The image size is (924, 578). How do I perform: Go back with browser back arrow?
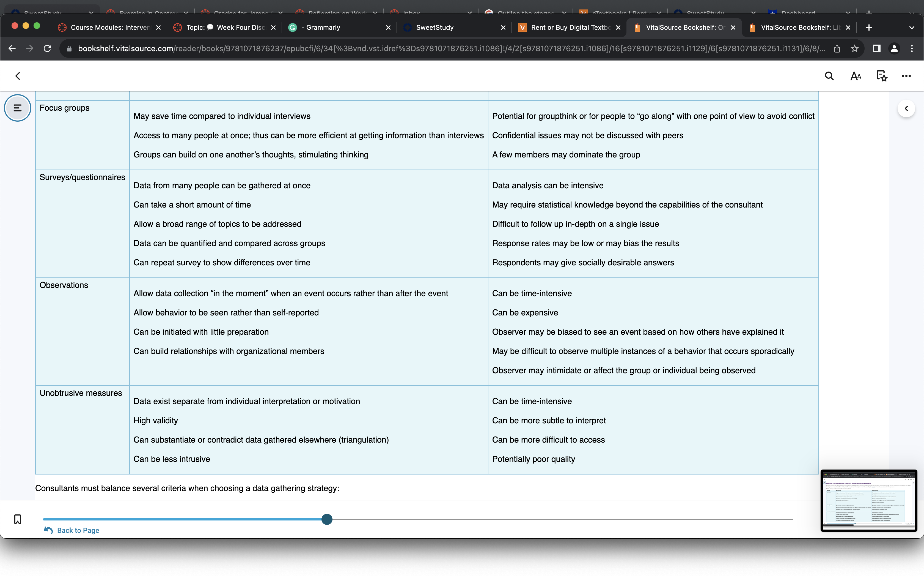[x=12, y=48]
